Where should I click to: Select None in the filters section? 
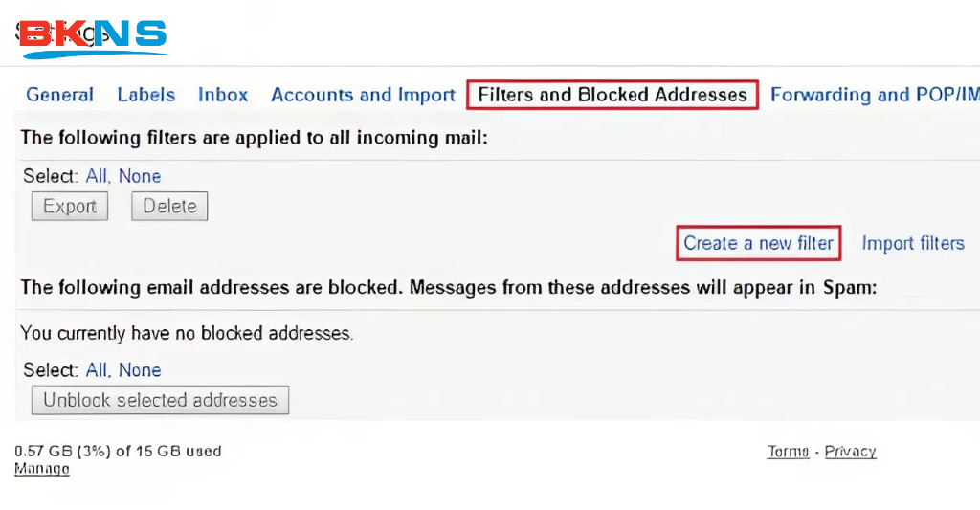coord(140,176)
